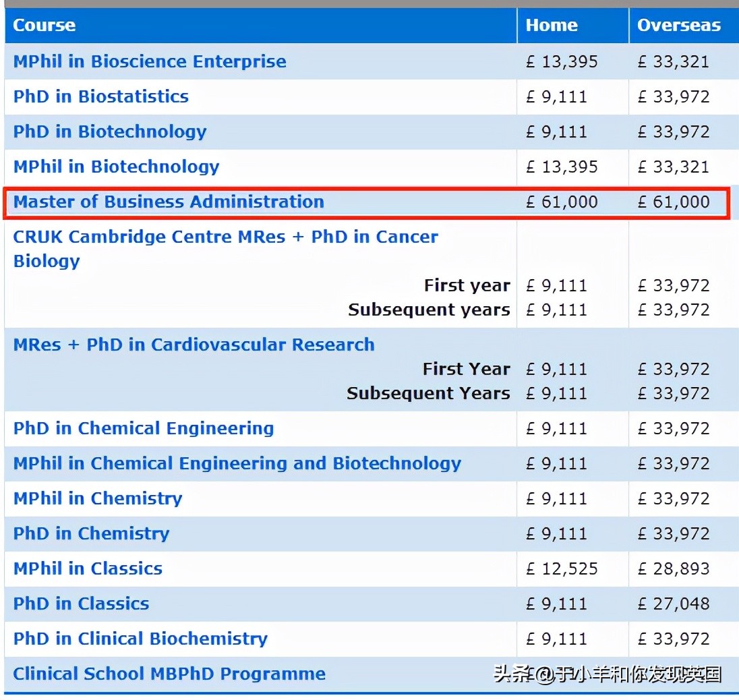Open the PhD in Classics link
Image resolution: width=739 pixels, height=700 pixels.
coord(81,604)
